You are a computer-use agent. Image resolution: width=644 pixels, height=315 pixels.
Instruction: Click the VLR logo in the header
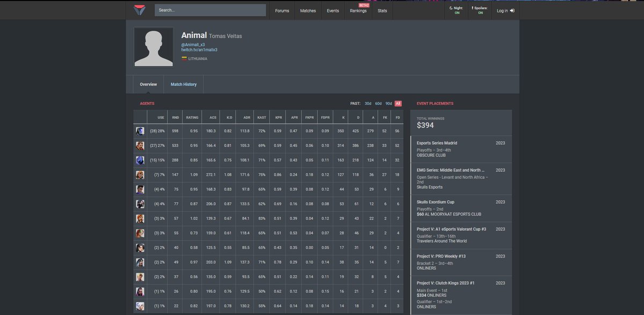tap(139, 10)
